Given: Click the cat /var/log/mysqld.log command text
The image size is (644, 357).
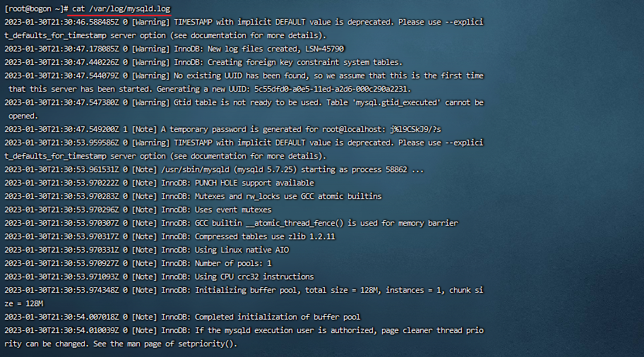Looking at the screenshot, I should (121, 8).
